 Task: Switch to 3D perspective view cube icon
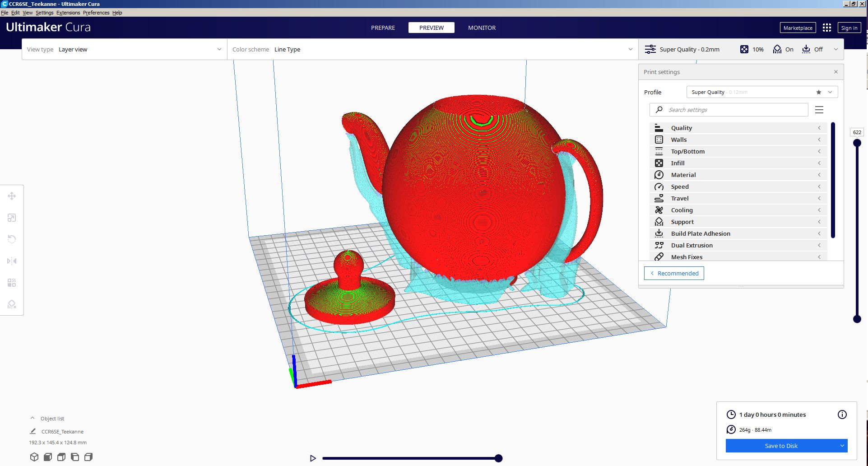tap(34, 457)
